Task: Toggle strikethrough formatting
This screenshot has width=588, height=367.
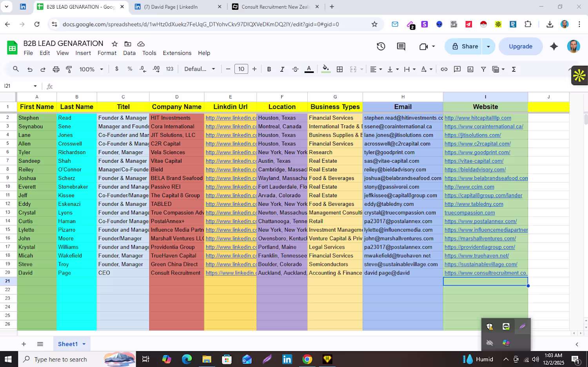Action: (295, 69)
